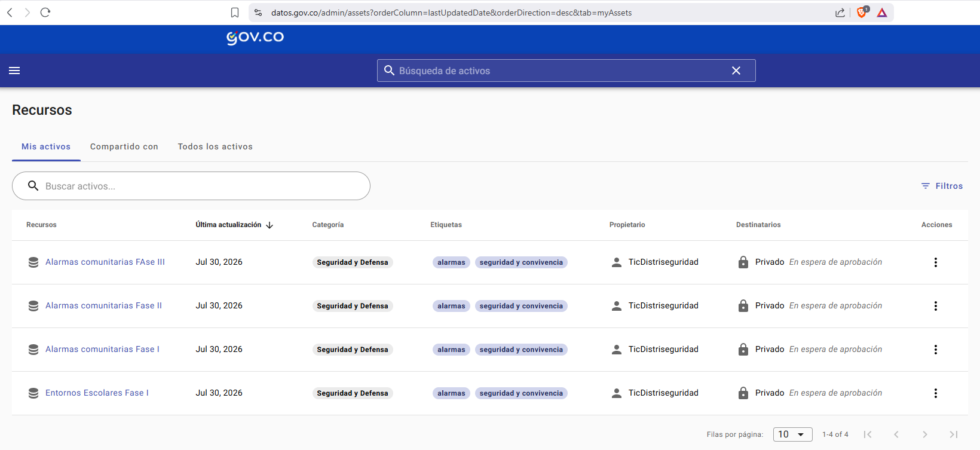This screenshot has height=450, width=980.
Task: Click sort arrow next to Última actualización
Action: tap(269, 225)
